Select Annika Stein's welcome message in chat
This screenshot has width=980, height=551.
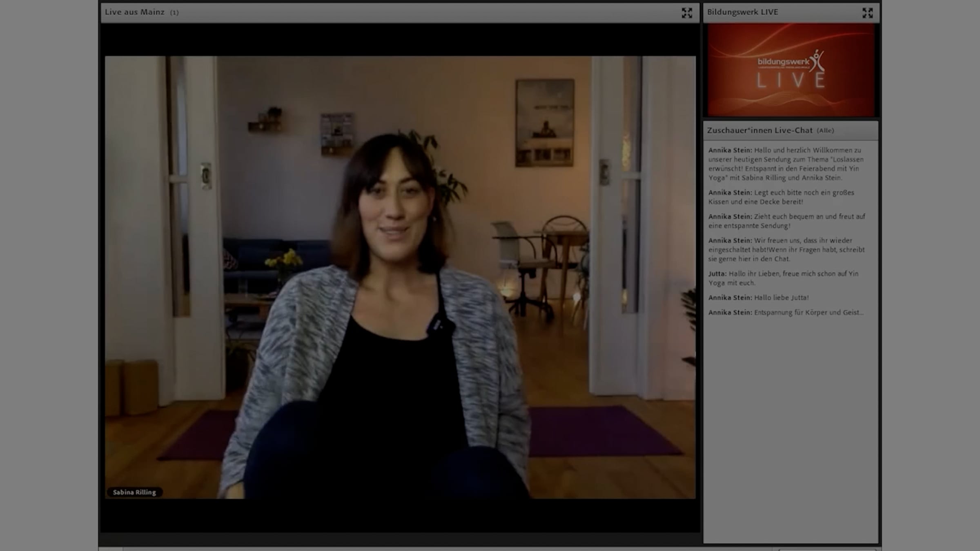786,164
